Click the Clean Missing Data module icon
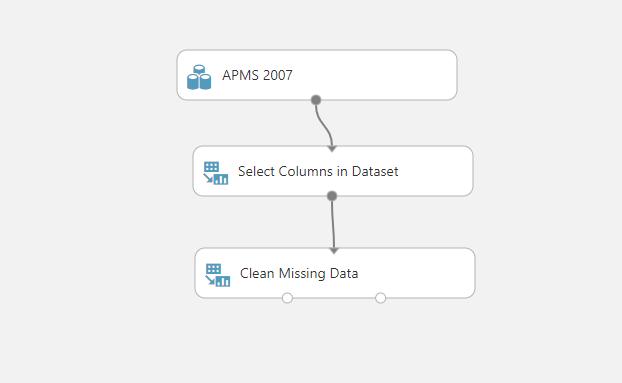Viewport: 622px width, 383px height. coord(218,275)
